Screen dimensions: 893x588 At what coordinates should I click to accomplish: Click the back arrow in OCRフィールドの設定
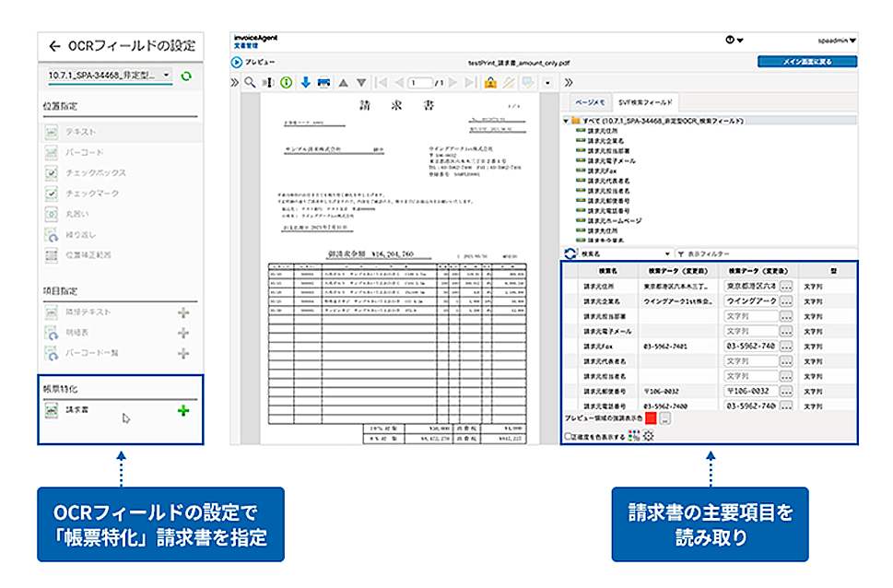pos(54,45)
